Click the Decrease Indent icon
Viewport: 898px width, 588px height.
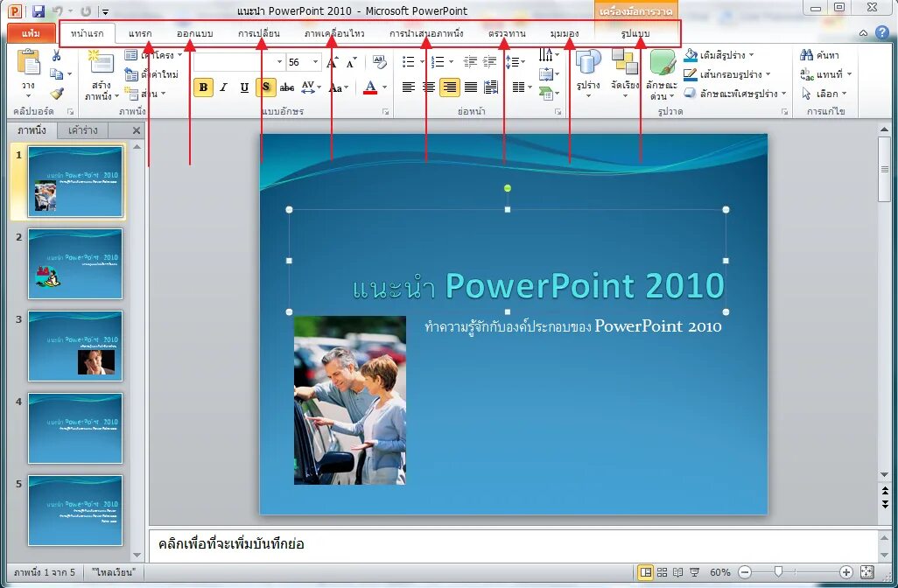[470, 62]
